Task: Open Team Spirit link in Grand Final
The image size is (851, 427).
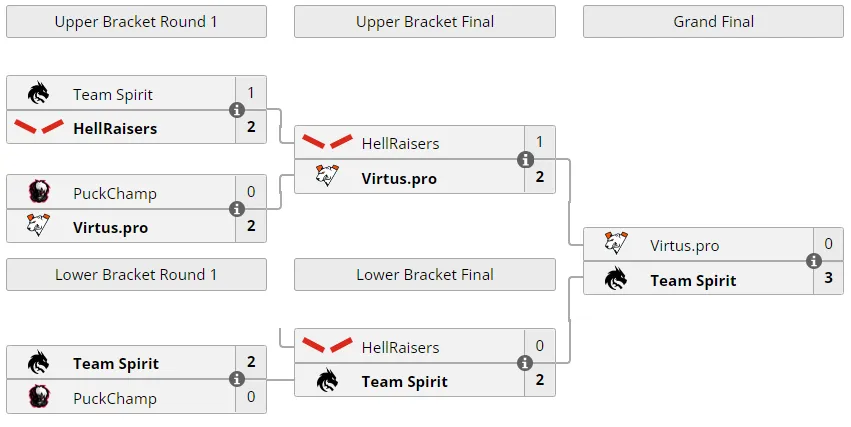Action: 693,281
